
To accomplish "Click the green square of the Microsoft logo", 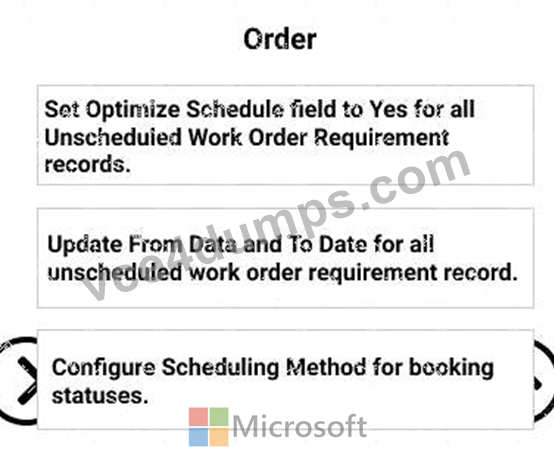I will 219,417.
